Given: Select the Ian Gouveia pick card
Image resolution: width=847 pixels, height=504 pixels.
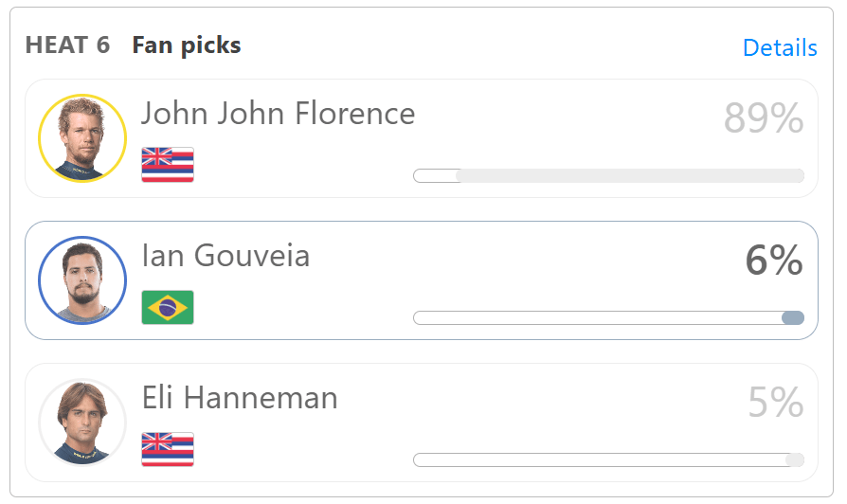Looking at the screenshot, I should 422,280.
